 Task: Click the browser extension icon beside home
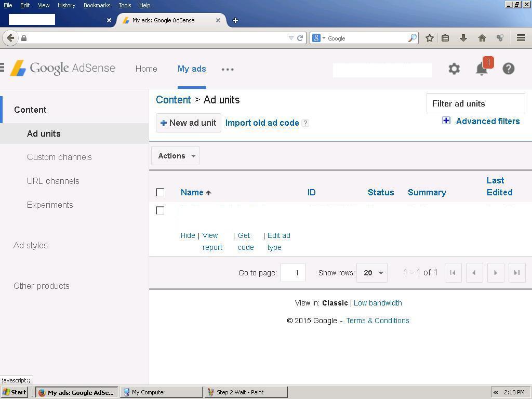[500, 38]
